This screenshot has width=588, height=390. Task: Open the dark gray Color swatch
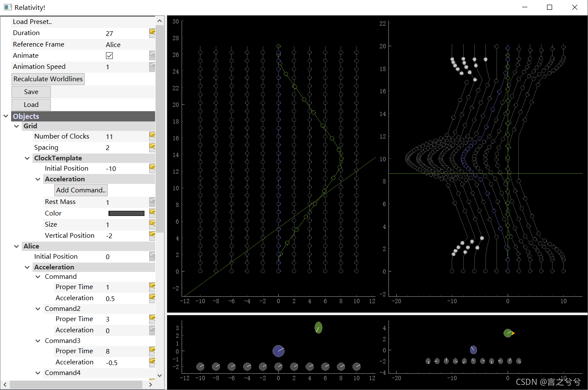126,213
